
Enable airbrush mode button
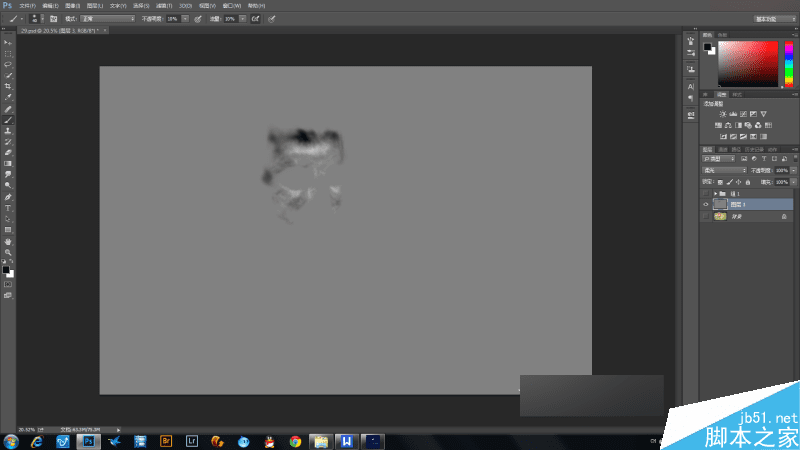tap(256, 19)
